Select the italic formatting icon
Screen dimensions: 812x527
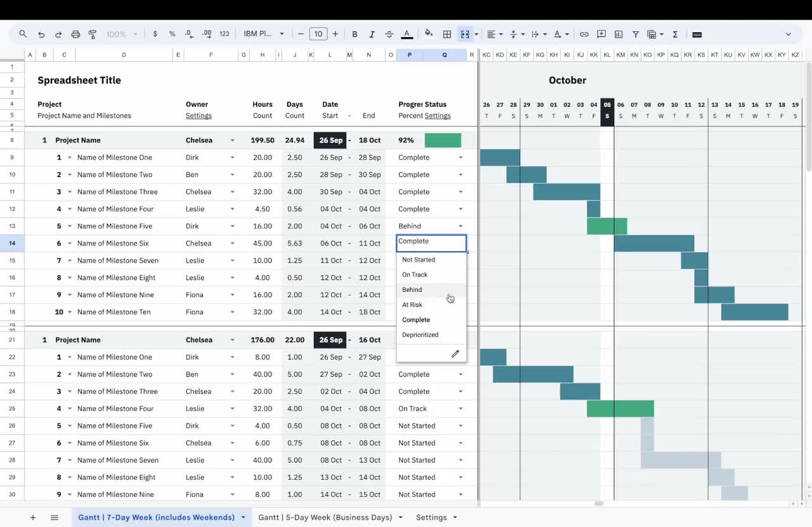tap(372, 34)
